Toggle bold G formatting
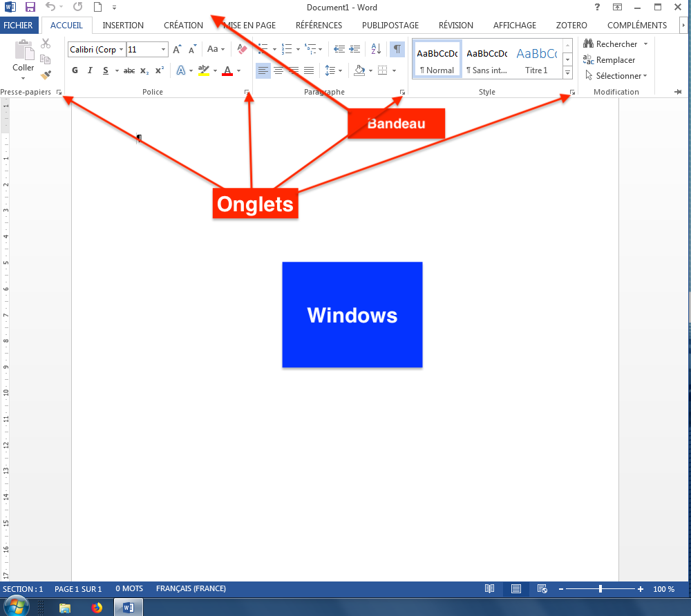 tap(75, 70)
